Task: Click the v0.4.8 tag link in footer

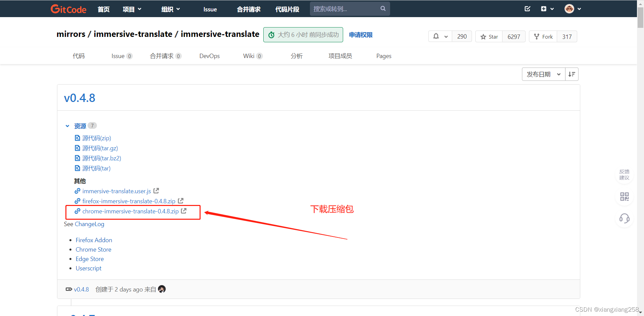Action: (x=82, y=289)
